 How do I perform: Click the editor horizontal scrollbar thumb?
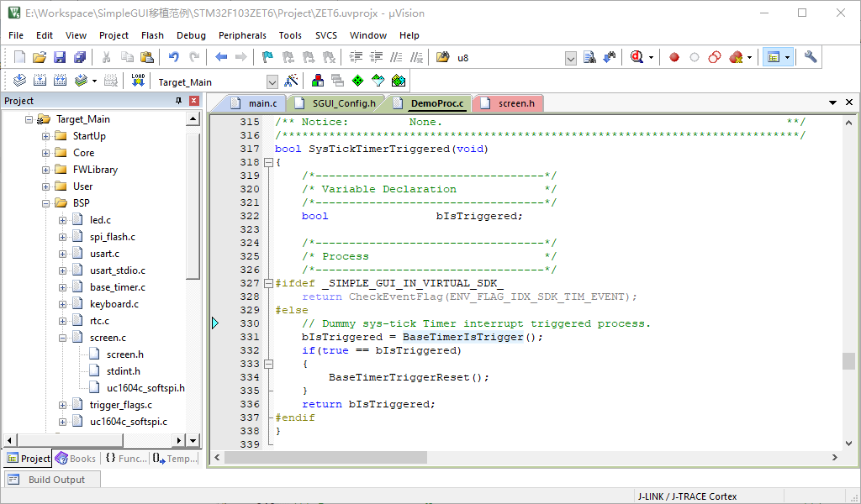coord(325,458)
